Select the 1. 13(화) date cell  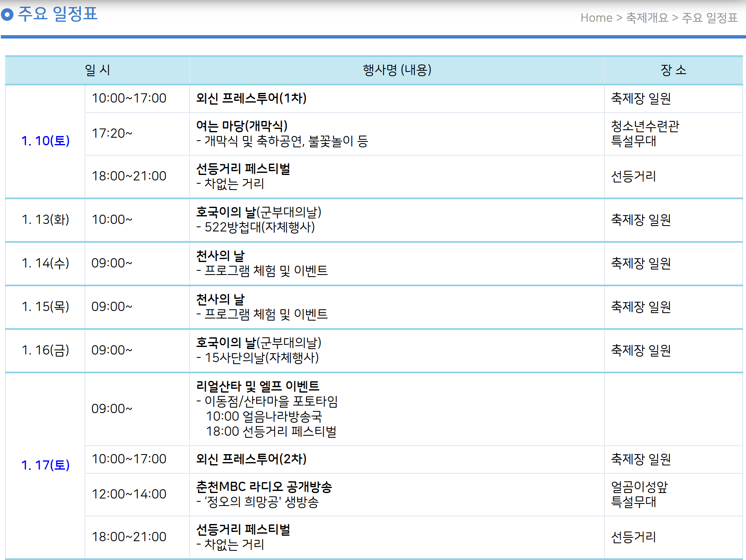point(45,220)
